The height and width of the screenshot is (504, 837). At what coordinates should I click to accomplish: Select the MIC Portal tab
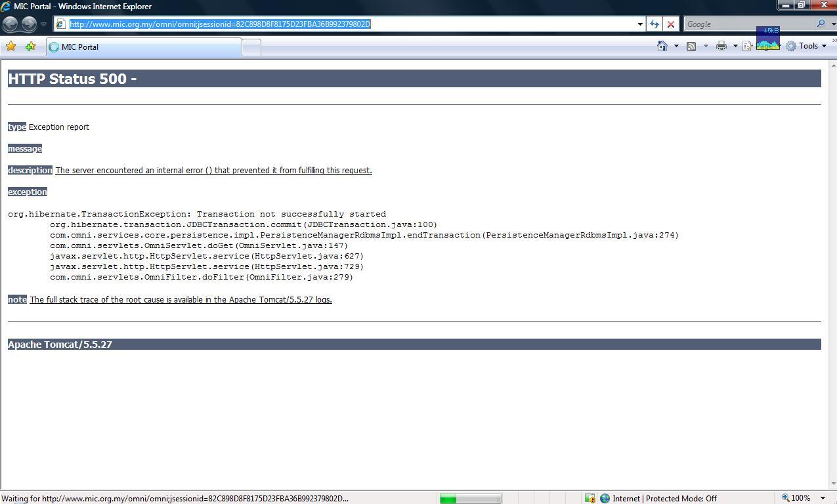coord(143,47)
